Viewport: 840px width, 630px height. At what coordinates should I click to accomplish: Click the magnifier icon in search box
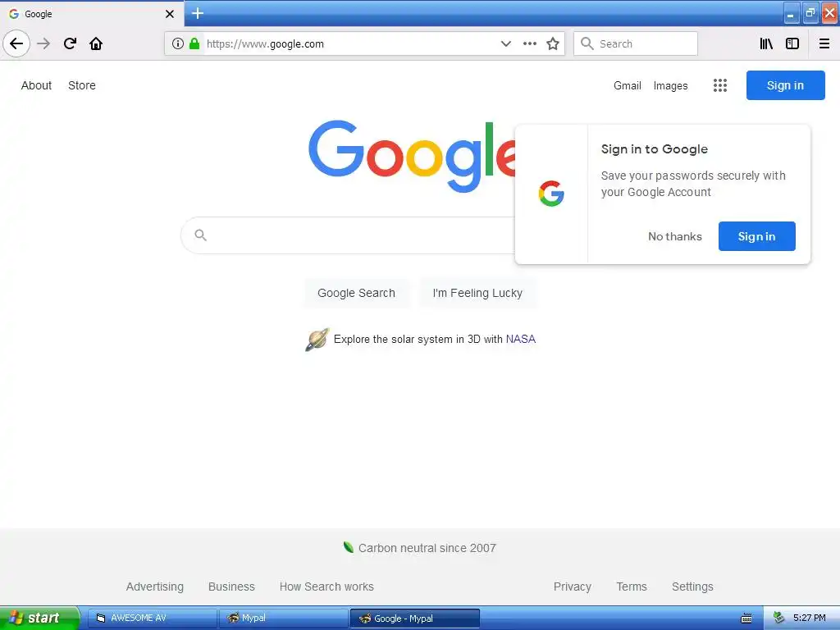point(200,235)
